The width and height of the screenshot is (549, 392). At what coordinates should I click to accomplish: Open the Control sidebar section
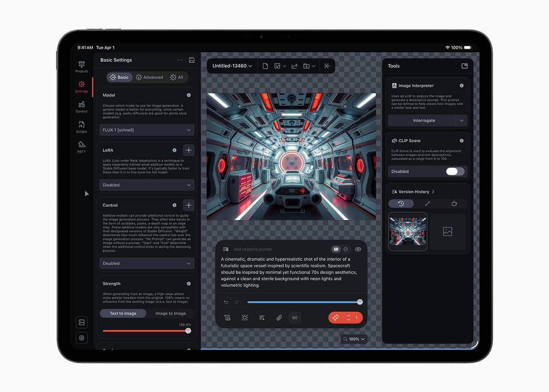pos(81,107)
